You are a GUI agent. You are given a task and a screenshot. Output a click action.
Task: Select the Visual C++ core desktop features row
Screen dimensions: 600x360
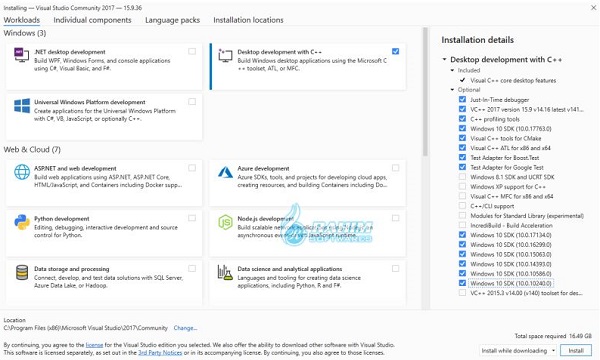point(513,80)
